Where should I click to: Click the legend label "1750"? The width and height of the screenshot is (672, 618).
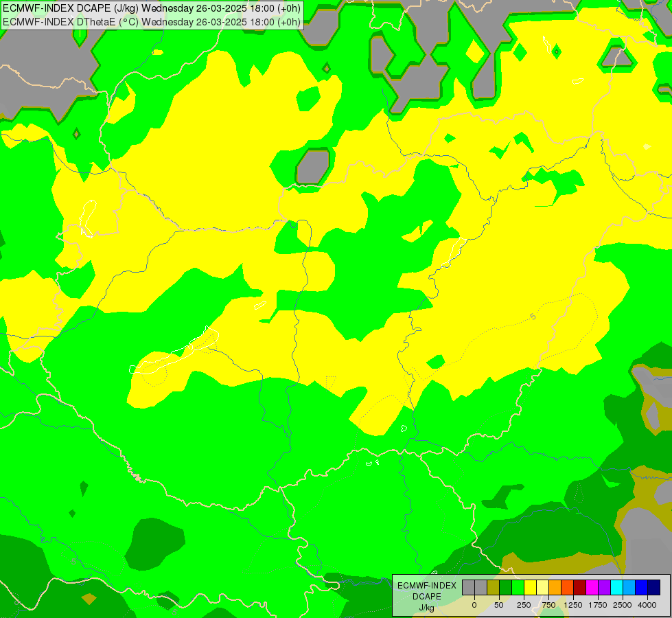[x=598, y=605]
